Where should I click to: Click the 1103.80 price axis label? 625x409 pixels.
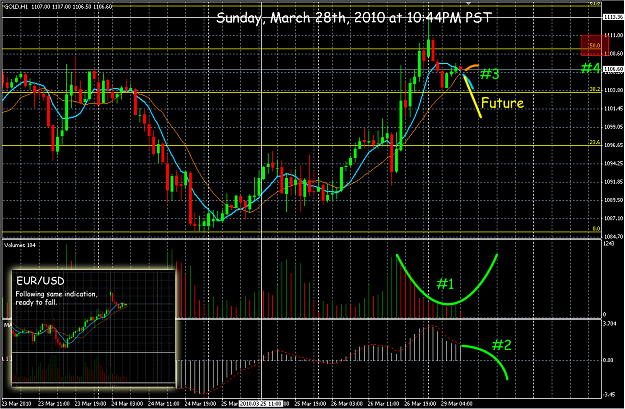click(x=613, y=90)
